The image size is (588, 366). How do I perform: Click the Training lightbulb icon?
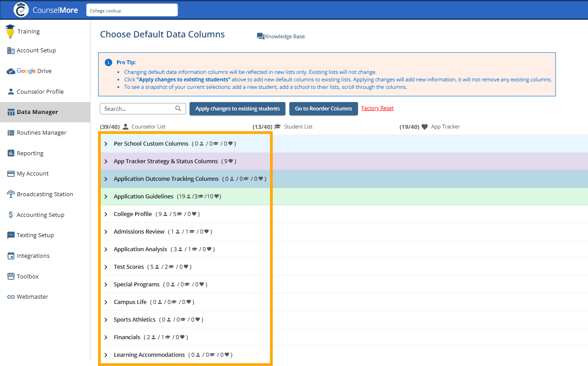[10, 31]
